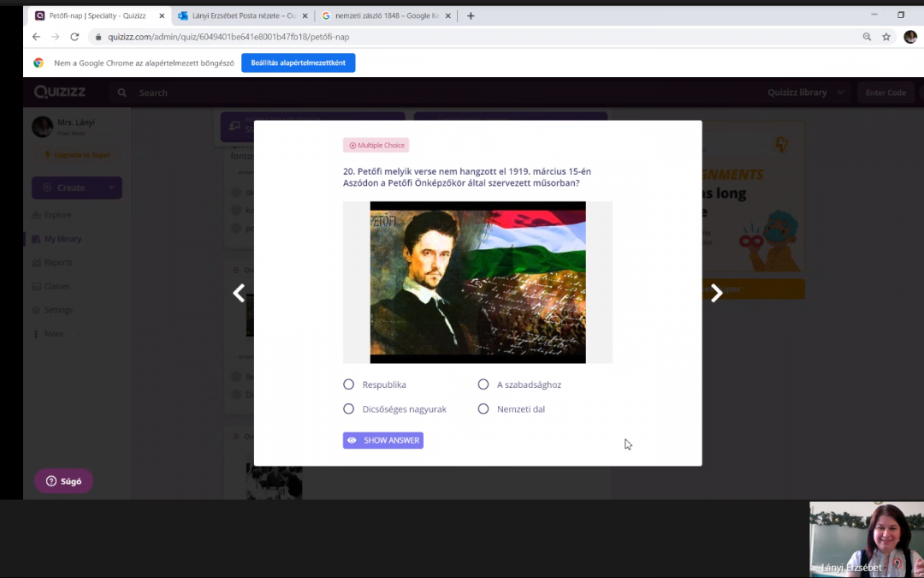Open the Quizizz library dropdown

tap(805, 92)
